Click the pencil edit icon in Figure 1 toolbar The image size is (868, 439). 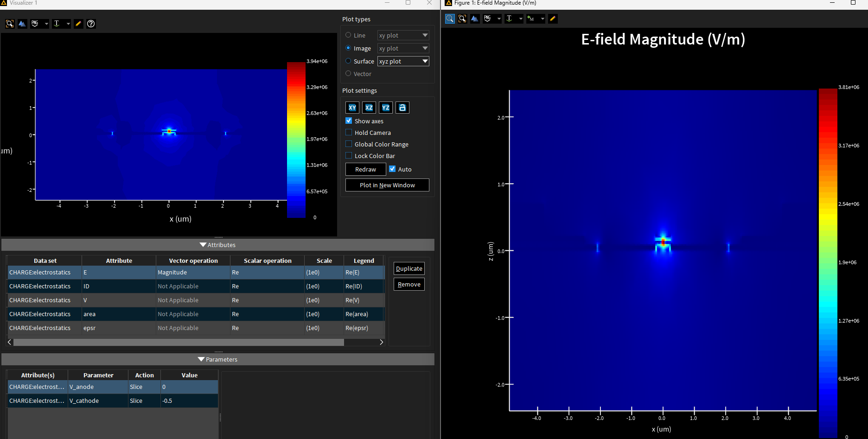(553, 19)
